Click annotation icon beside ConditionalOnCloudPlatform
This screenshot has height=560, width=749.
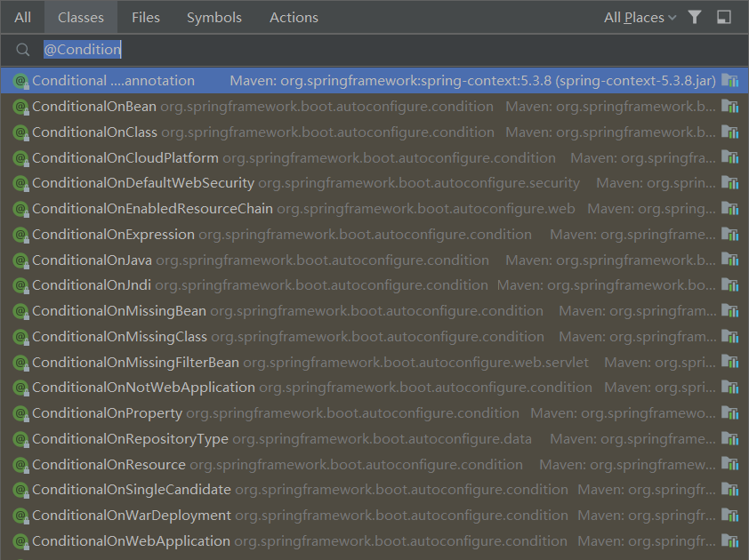click(20, 158)
